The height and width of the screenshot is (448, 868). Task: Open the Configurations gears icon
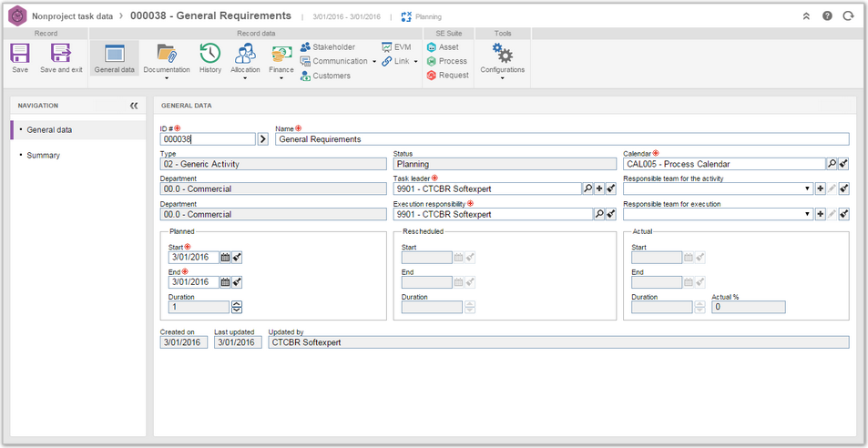tap(503, 54)
